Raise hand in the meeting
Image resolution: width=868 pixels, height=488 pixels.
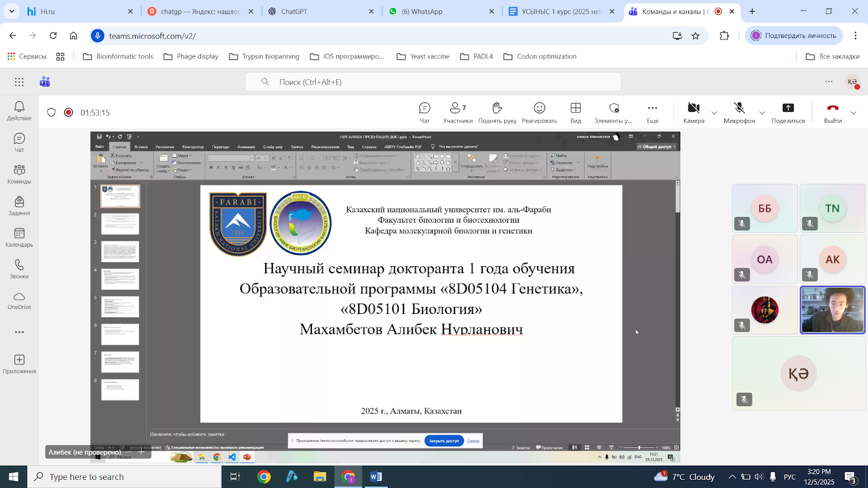click(x=497, y=112)
